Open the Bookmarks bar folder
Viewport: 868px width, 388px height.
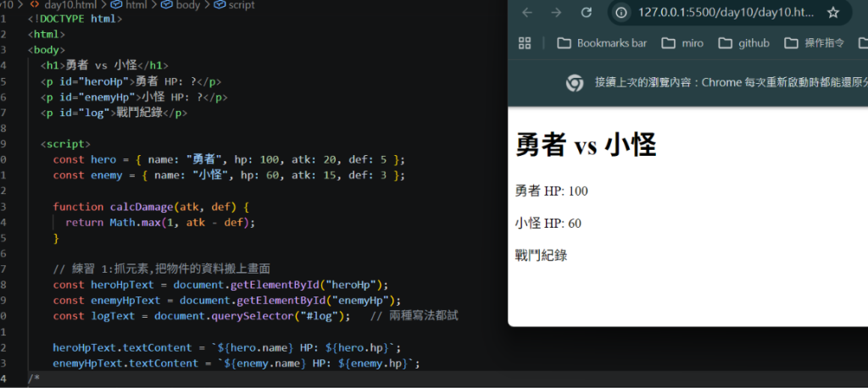point(602,43)
